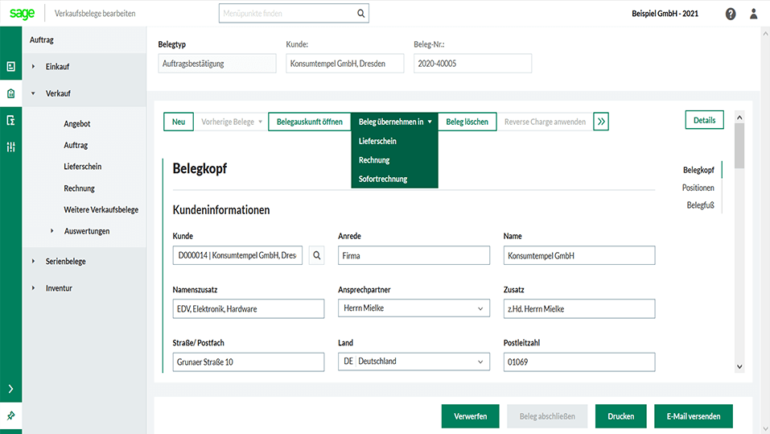Click the form panel scrollbar thumb
The image size is (770, 434).
[740, 146]
